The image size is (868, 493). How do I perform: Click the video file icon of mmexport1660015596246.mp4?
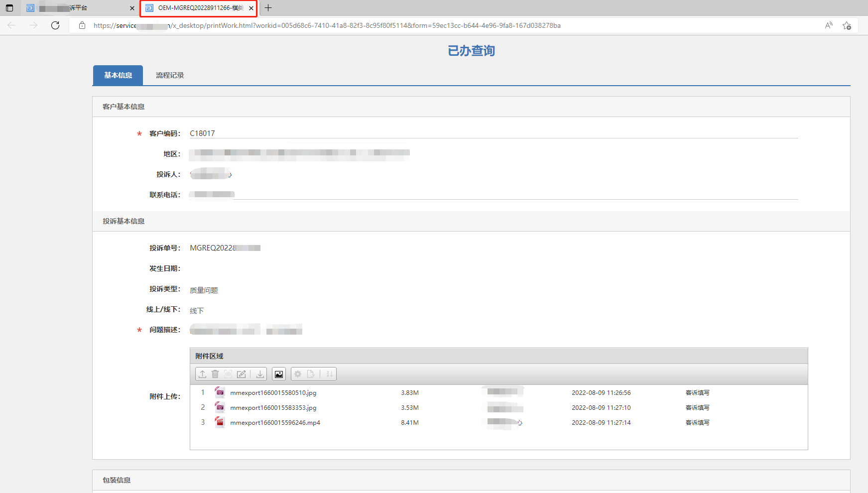point(220,422)
